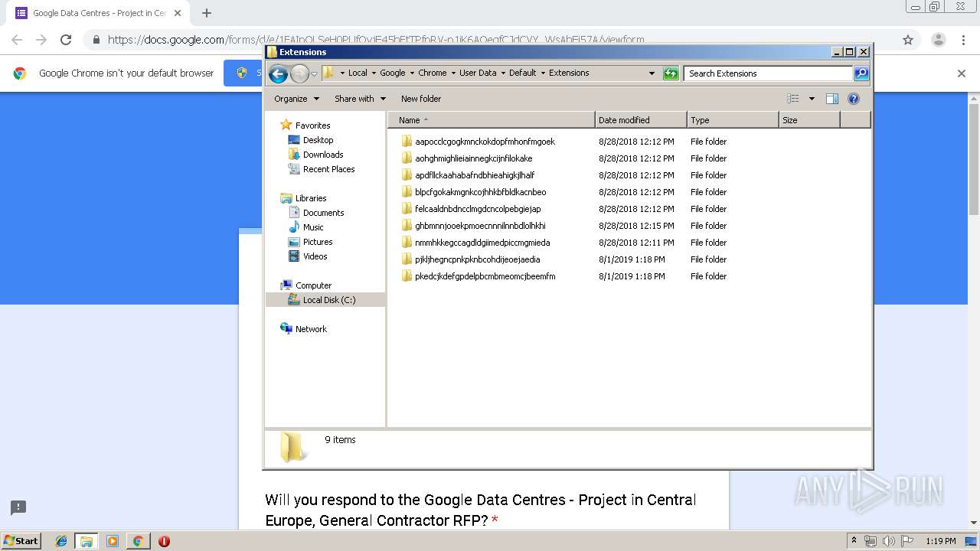Open recent locations dropdown beside forward arrow
This screenshot has height=551, width=980.
[314, 73]
